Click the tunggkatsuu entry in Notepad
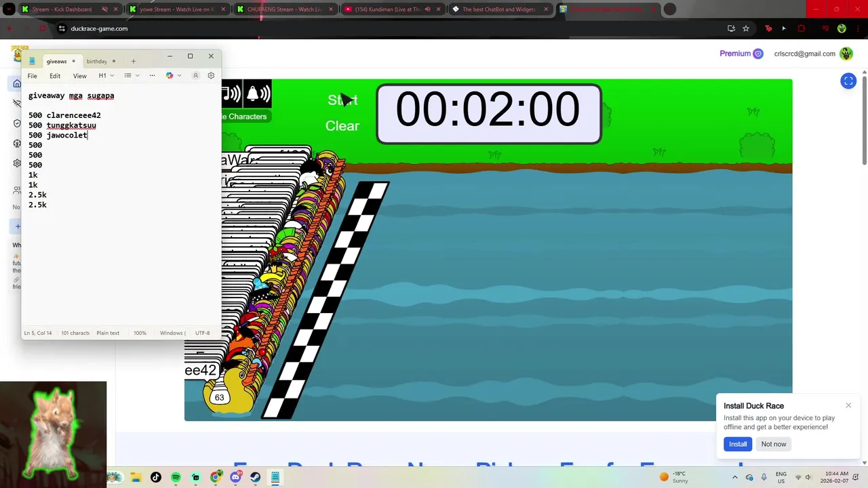Screen dimensions: 868x488 point(71,125)
